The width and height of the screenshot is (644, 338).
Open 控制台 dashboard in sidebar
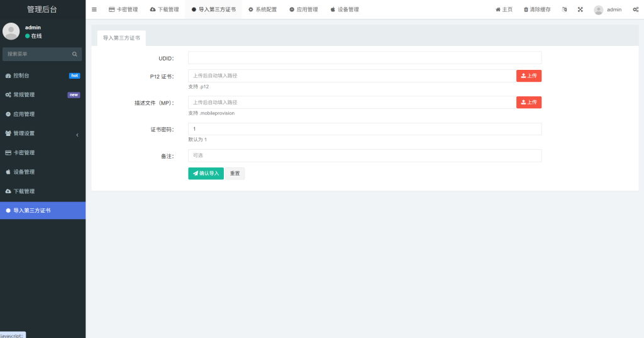[x=42, y=76]
